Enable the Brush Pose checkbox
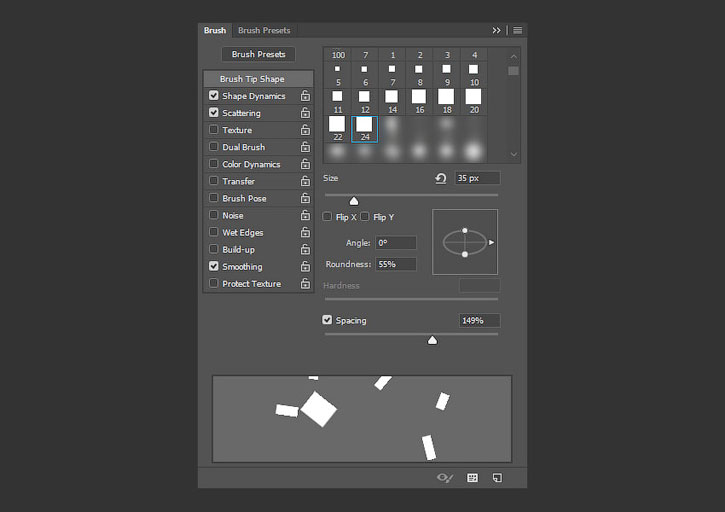725x512 pixels. click(214, 197)
